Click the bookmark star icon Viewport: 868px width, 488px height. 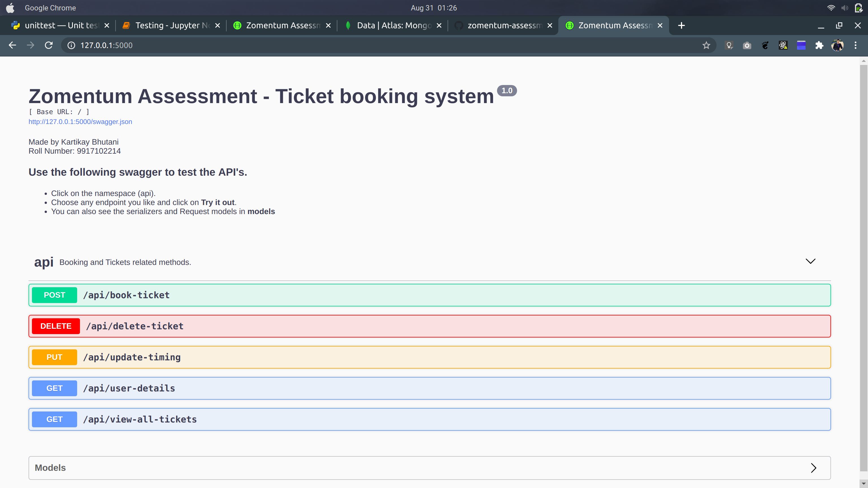[x=706, y=45]
